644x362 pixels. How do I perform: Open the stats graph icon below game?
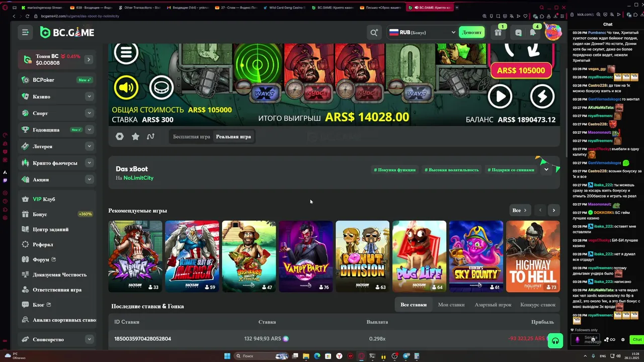point(150,136)
